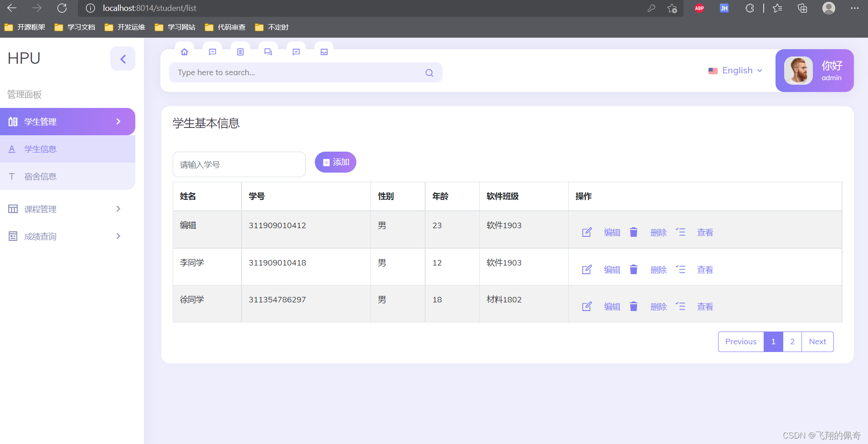Go to page 2 of the student list
Viewport: 868px width, 444px height.
pos(792,342)
